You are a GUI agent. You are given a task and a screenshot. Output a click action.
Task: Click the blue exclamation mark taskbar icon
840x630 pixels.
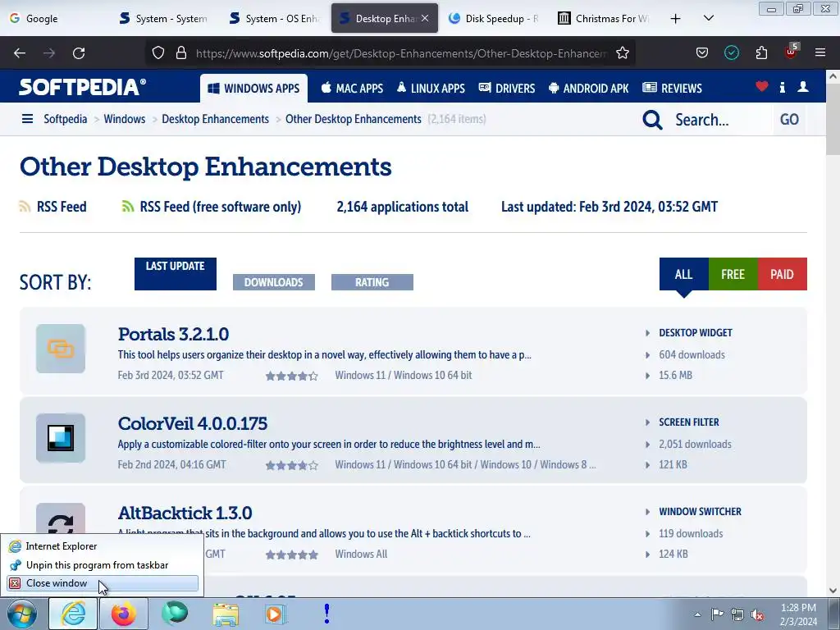(x=326, y=614)
